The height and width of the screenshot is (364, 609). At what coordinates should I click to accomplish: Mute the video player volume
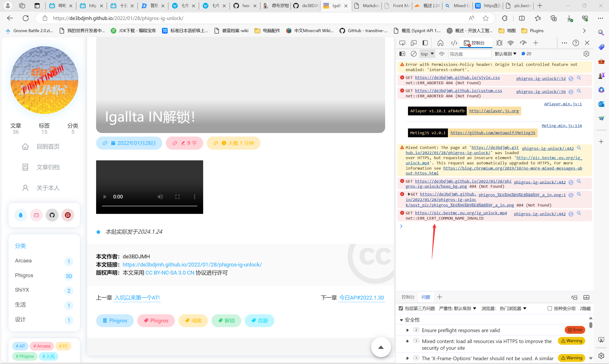tap(160, 197)
